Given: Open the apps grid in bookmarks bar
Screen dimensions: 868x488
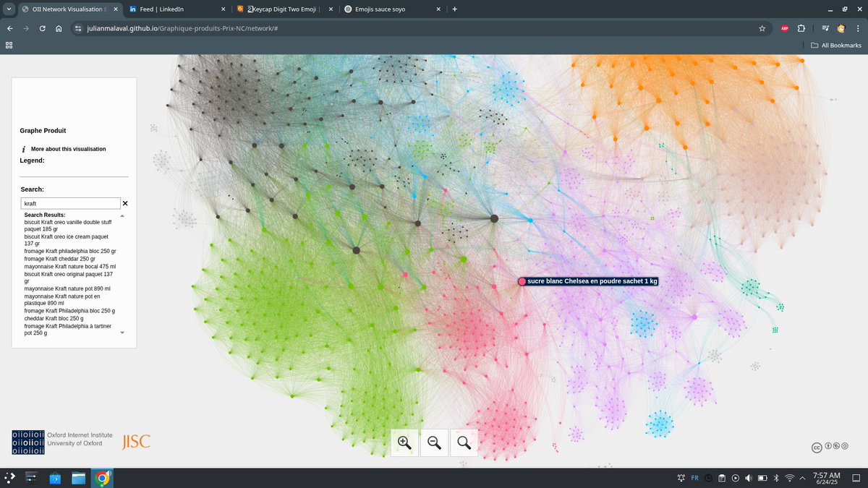Looking at the screenshot, I should point(9,45).
